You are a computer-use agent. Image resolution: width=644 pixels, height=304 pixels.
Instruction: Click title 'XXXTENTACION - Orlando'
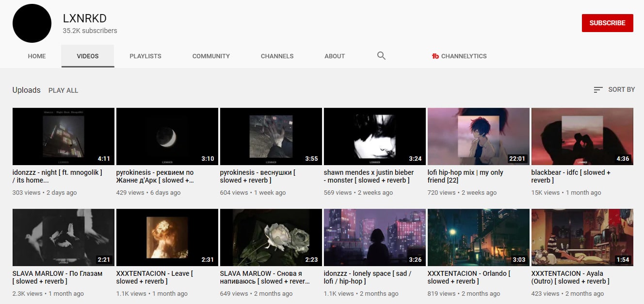tap(469, 277)
